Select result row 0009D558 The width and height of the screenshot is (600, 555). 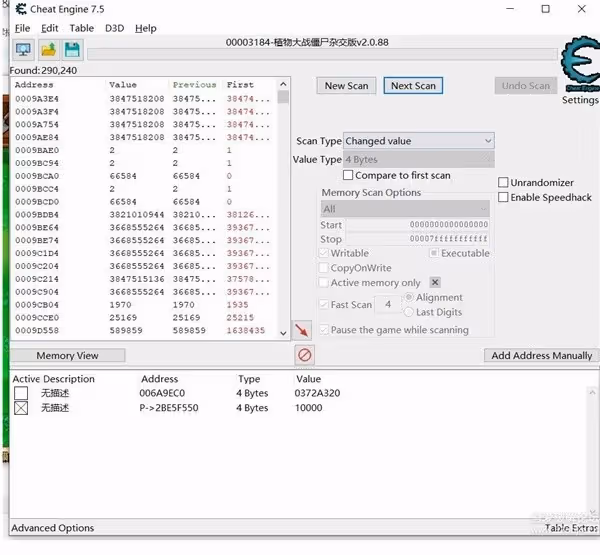pyautogui.click(x=144, y=331)
